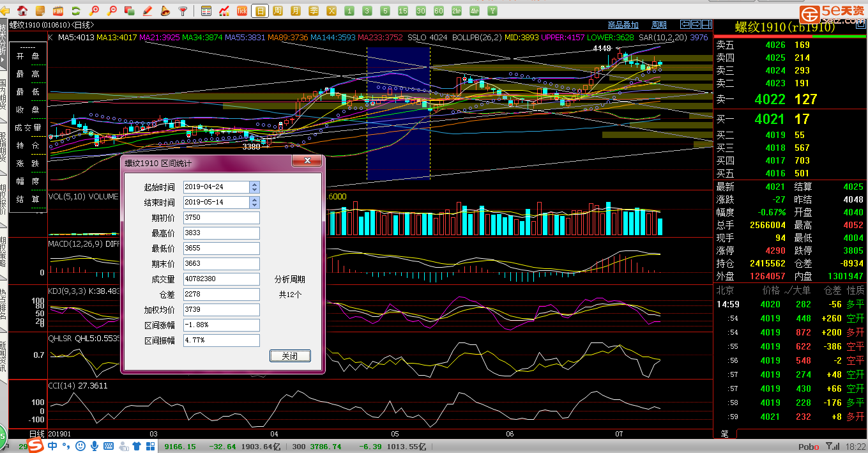Open the Sogou emoji smiley icon
Viewport: 868px width, 453px height.
click(80, 446)
